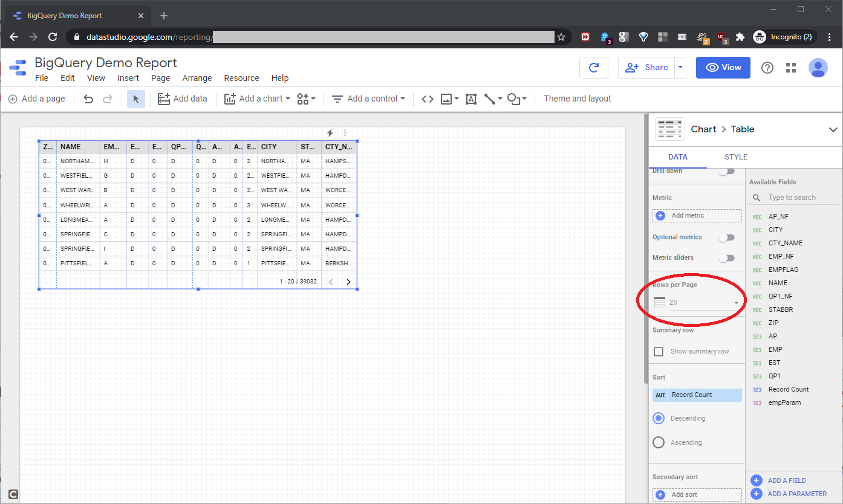Select the empParam field in Available Fields
Screen dimensions: 843x504
784,402
